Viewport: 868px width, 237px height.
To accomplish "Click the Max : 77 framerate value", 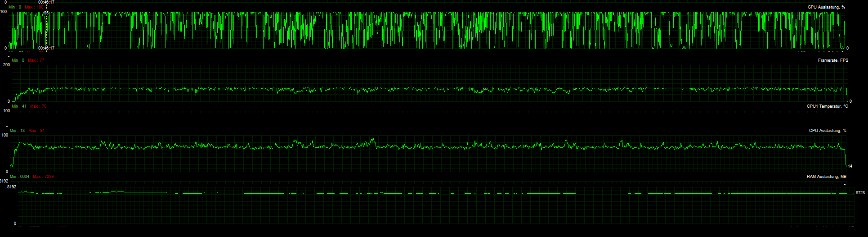I will [36, 60].
